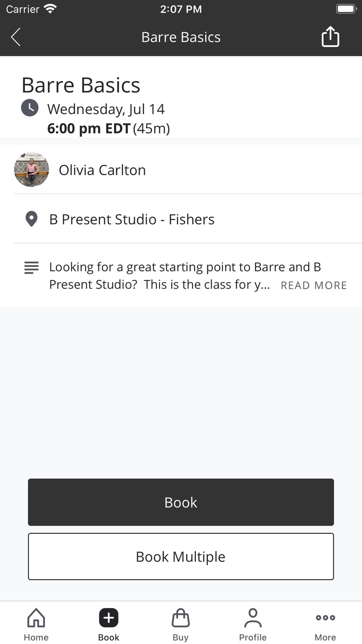The width and height of the screenshot is (362, 644).
Task: Tap the clock icon beside the date
Action: coord(30,108)
